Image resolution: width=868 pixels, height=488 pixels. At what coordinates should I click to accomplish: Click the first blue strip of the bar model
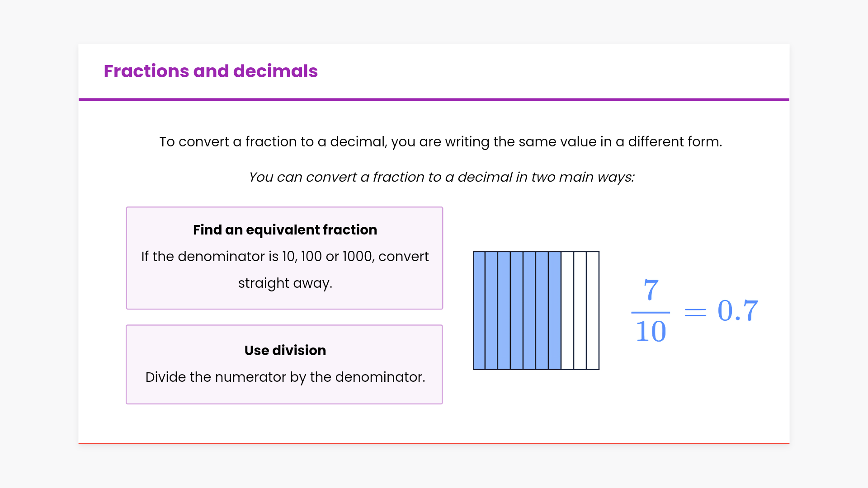click(x=479, y=310)
